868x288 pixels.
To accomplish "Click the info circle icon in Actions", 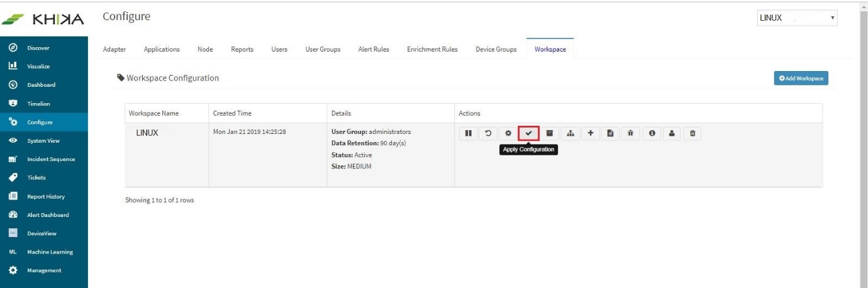I will click(652, 133).
